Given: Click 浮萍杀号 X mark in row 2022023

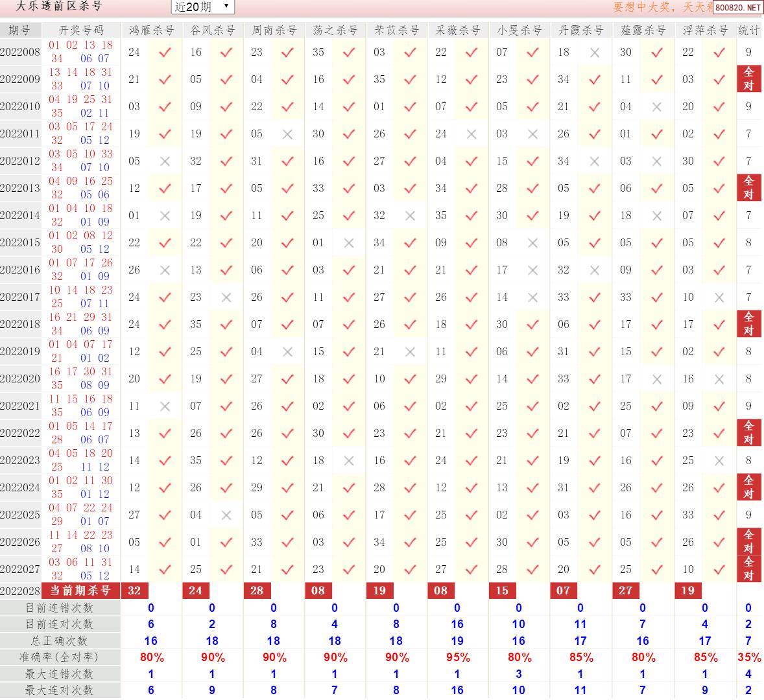Looking at the screenshot, I should [719, 461].
